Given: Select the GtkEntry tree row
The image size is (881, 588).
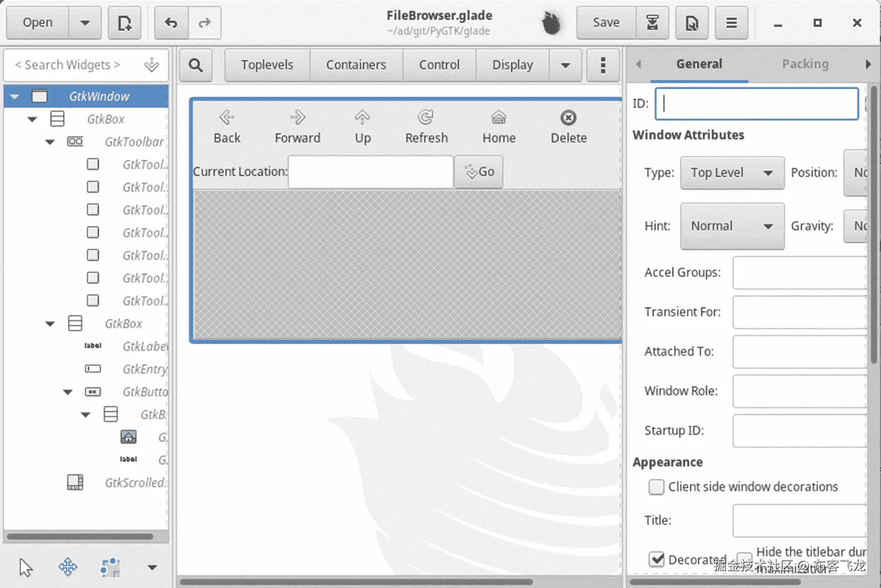Looking at the screenshot, I should coord(86,369).
